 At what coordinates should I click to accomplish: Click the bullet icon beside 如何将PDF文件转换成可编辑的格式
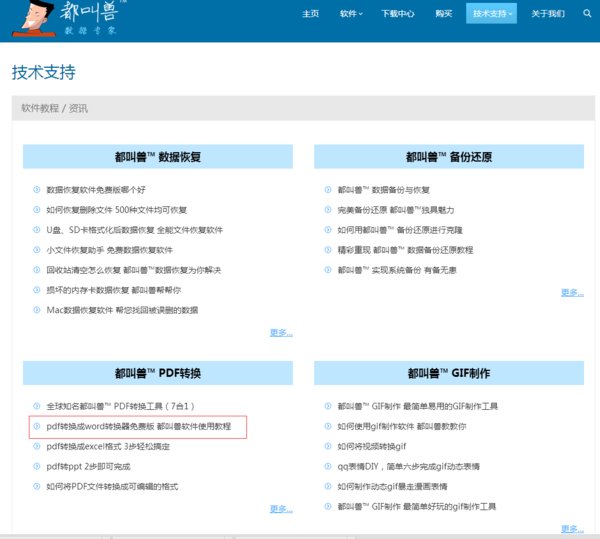(x=37, y=486)
